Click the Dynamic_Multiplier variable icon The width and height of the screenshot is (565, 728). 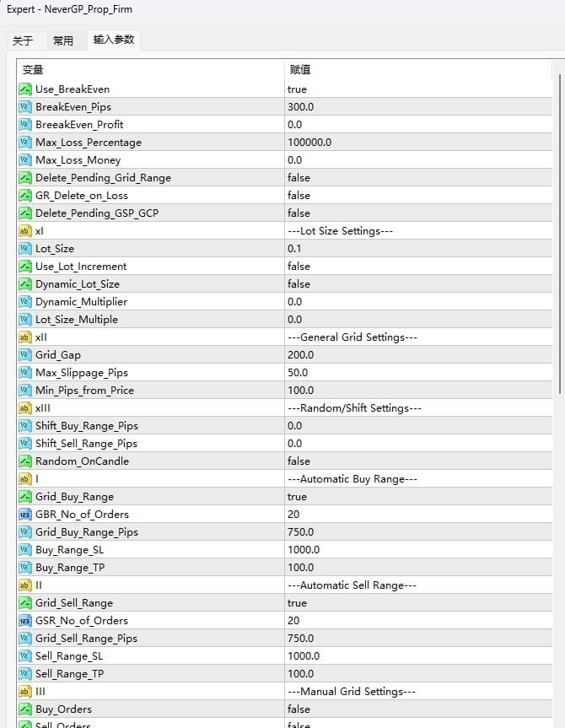[x=25, y=302]
